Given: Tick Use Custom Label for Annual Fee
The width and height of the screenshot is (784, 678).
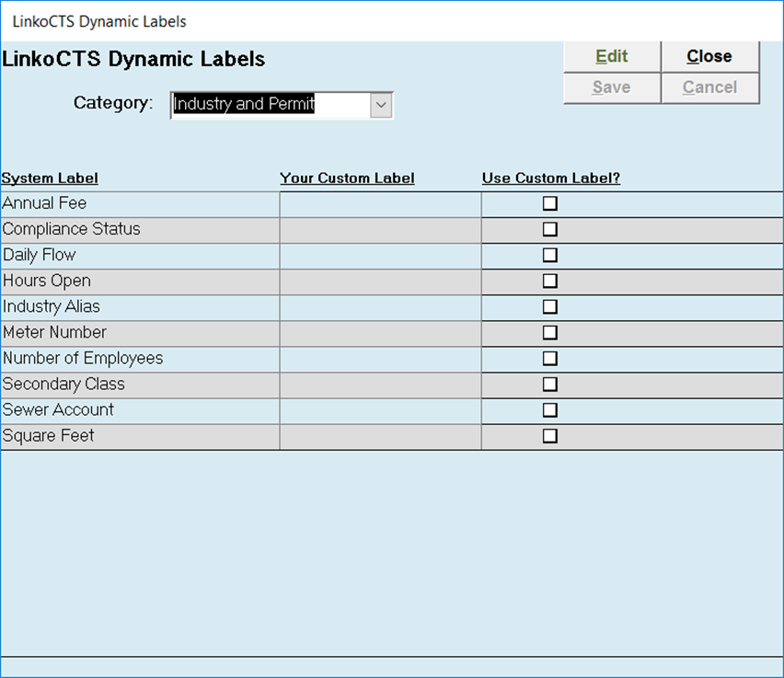Looking at the screenshot, I should pos(550,203).
